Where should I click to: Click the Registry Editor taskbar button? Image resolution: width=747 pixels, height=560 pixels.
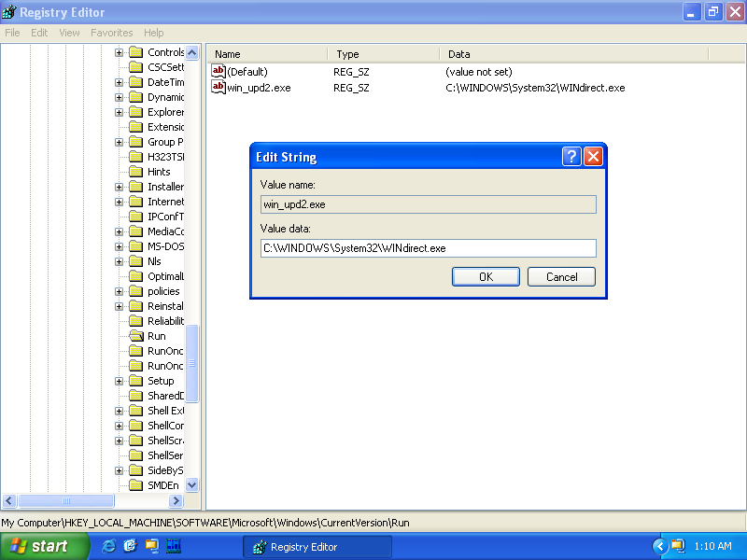(x=317, y=547)
